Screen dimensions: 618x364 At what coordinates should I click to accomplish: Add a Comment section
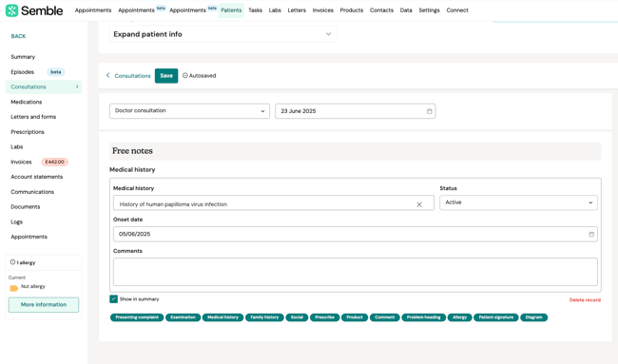[385, 317]
